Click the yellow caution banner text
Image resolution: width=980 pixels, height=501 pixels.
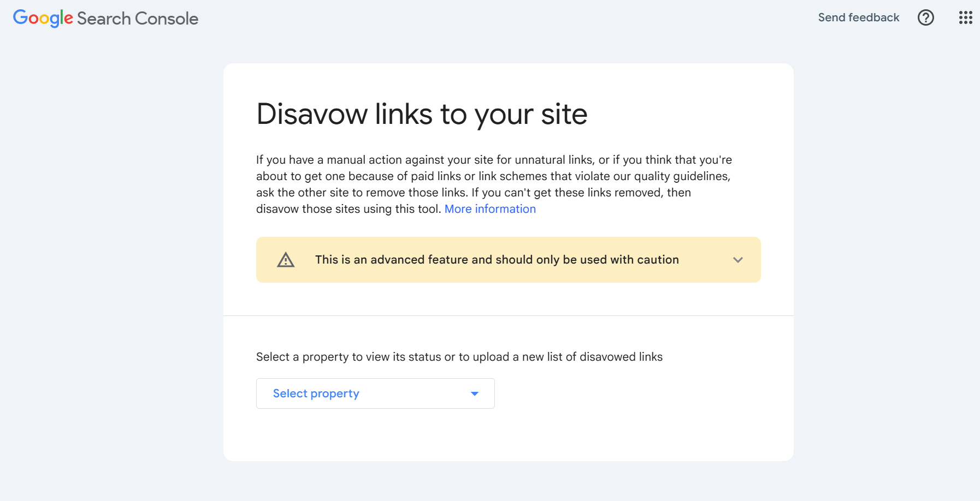[498, 260]
